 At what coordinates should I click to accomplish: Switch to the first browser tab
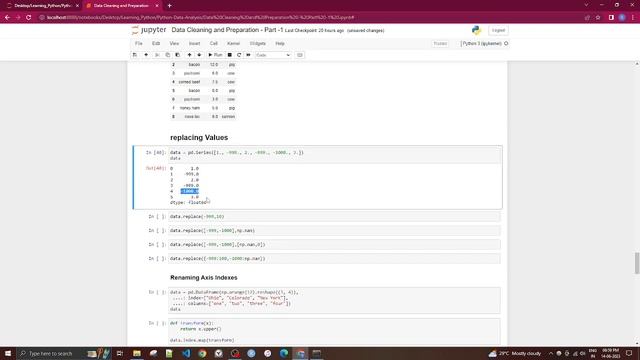pos(42,6)
